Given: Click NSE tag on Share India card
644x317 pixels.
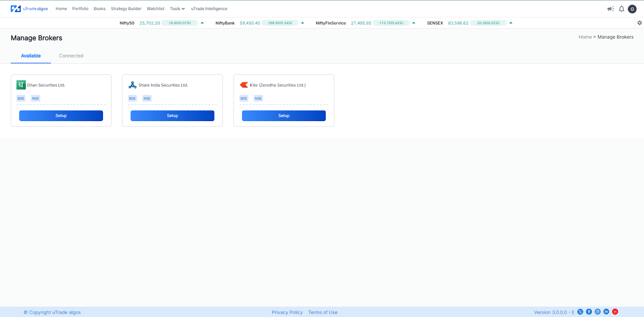Looking at the screenshot, I should pos(147,99).
